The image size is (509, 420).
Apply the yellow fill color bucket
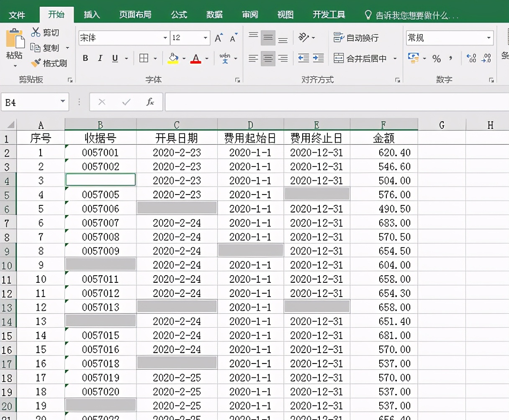pos(173,58)
